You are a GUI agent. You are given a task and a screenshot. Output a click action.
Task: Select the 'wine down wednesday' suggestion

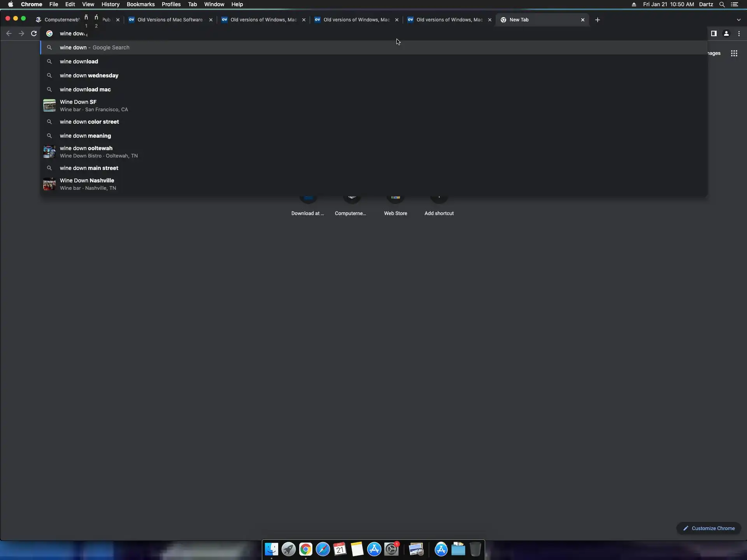coord(89,75)
